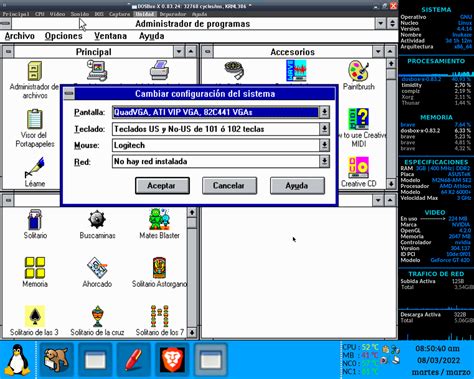Viewport: 474px width, 379px height.
Task: Select the Solitario de la cruz icon
Action: point(97,316)
